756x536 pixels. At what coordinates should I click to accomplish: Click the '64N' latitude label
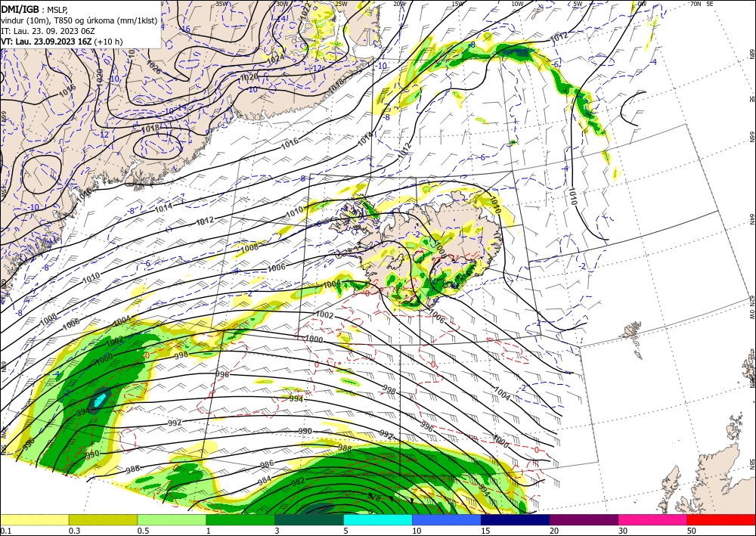751,219
